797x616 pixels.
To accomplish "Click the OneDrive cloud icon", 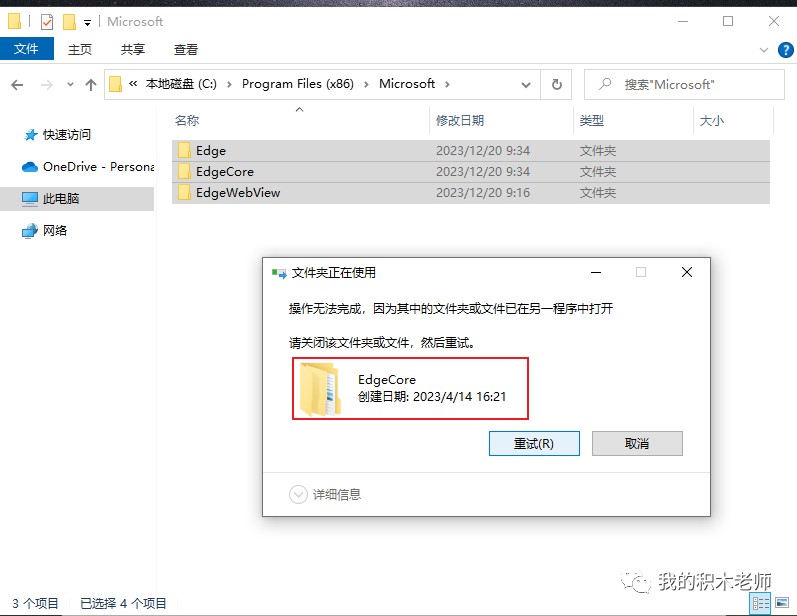I will pyautogui.click(x=30, y=167).
